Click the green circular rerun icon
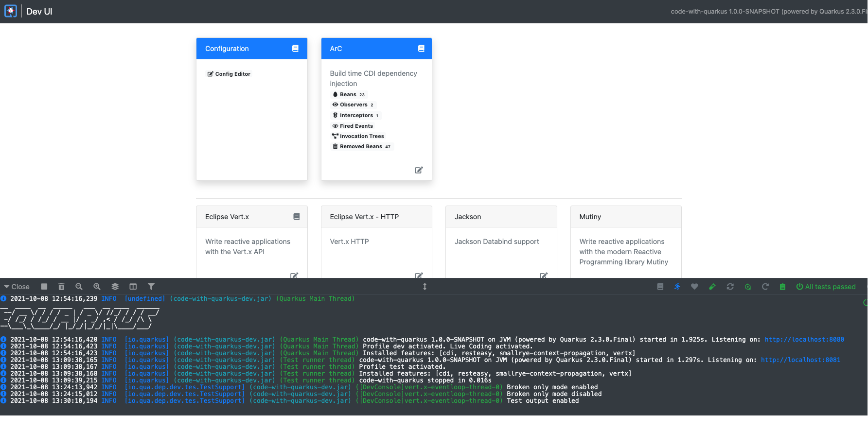868x432 pixels. tap(748, 287)
